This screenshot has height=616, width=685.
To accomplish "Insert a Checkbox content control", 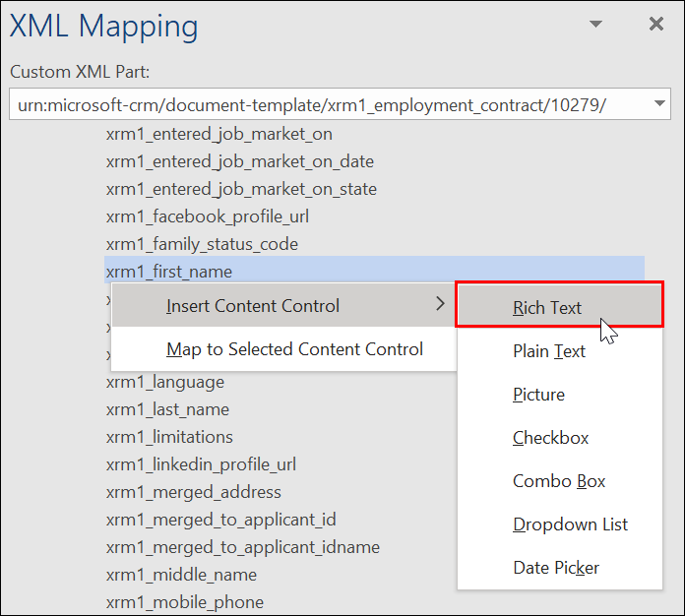I will pos(551,438).
